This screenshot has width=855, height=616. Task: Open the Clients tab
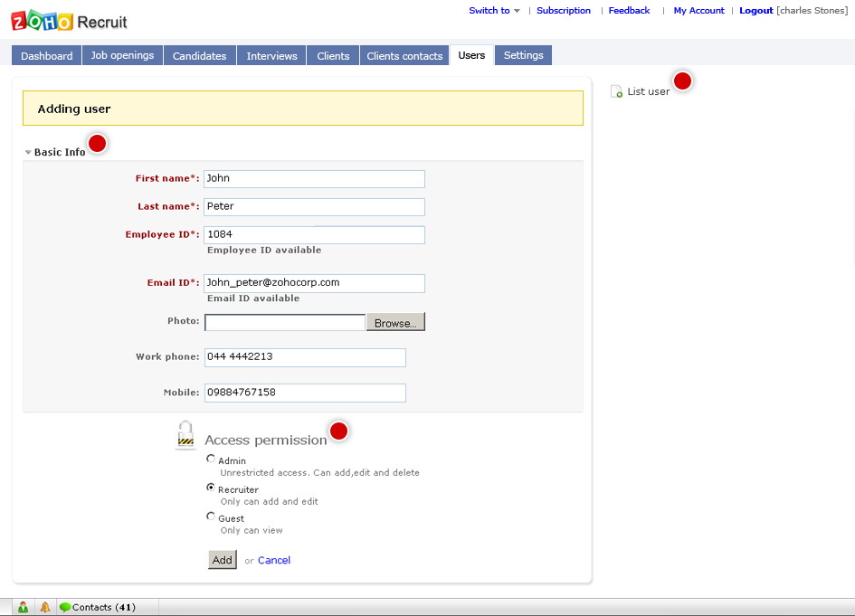click(333, 55)
